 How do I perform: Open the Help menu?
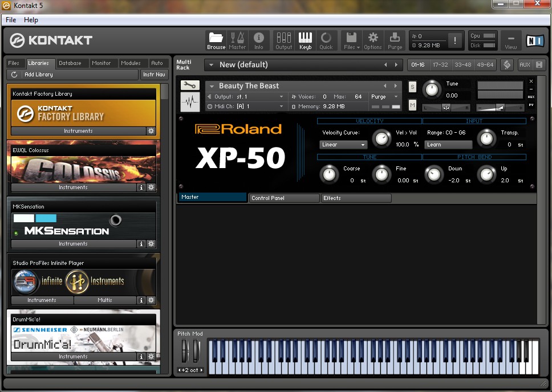click(x=31, y=20)
